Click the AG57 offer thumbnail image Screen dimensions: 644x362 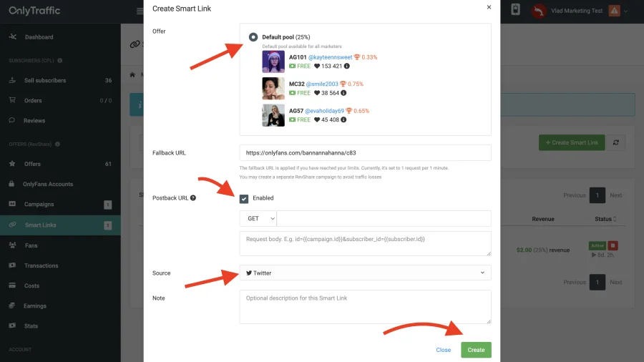coord(273,115)
